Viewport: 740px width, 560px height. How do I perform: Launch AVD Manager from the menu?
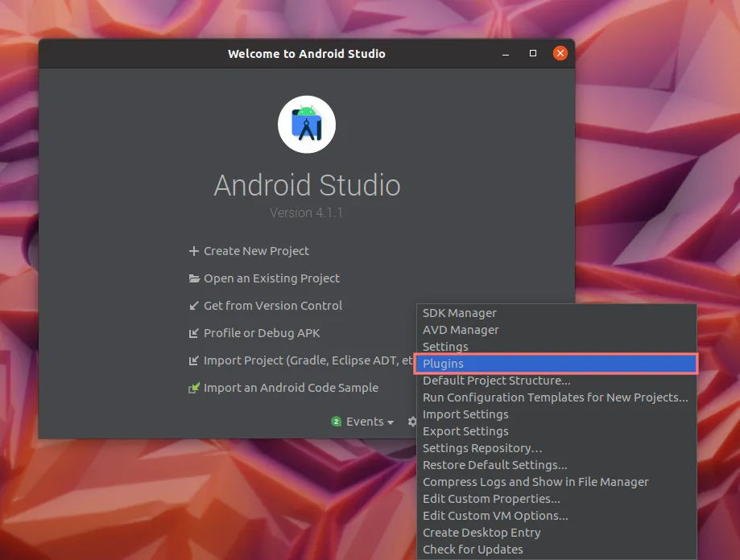point(556,330)
